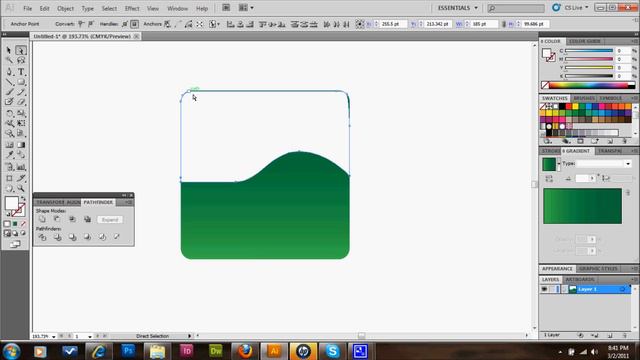This screenshot has width=640, height=360.
Task: Select the Pencil tool
Action: 21,92
